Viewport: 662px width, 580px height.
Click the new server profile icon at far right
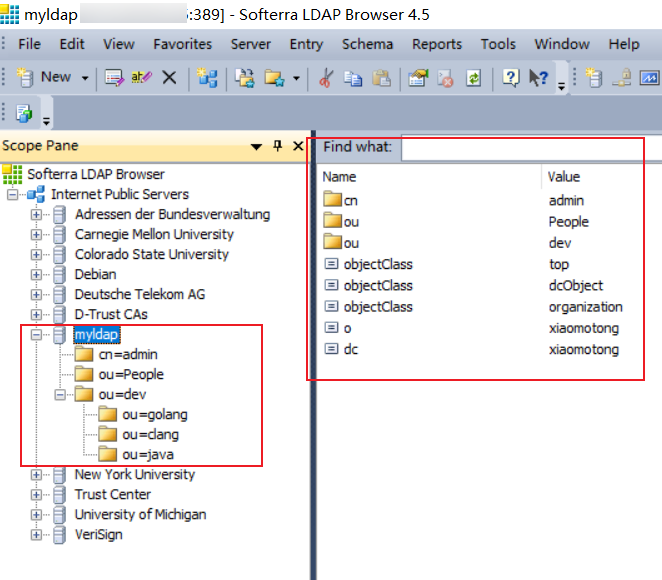pos(594,78)
